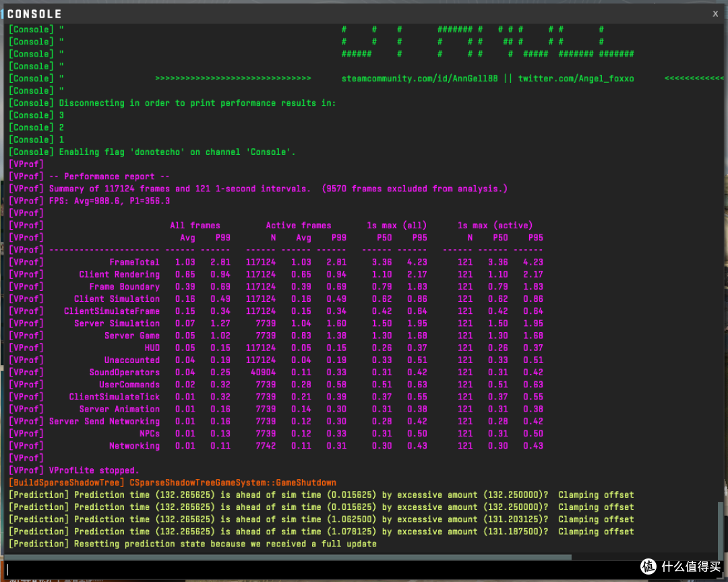This screenshot has width=728, height=582.
Task: Click the 'SoundOperators' row label
Action: point(125,373)
